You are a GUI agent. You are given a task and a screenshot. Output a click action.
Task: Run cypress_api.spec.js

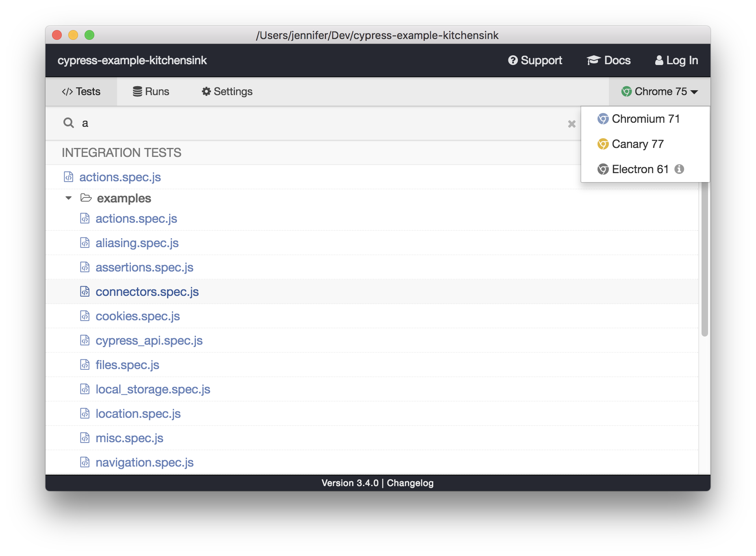[149, 341]
